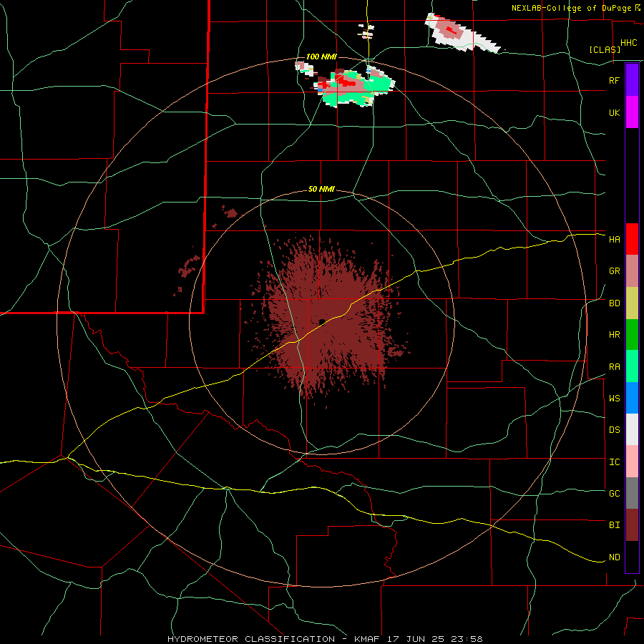Click the DS white legend swatch
644x644 pixels.
[632, 429]
